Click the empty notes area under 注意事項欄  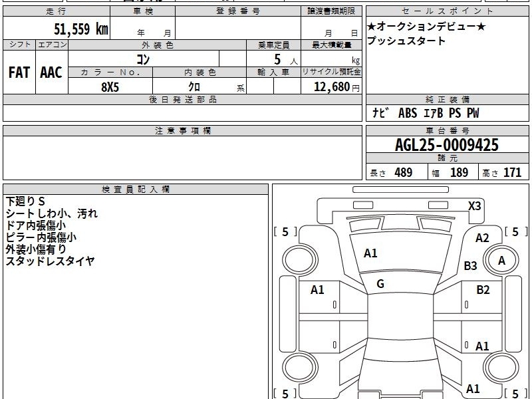point(182,158)
